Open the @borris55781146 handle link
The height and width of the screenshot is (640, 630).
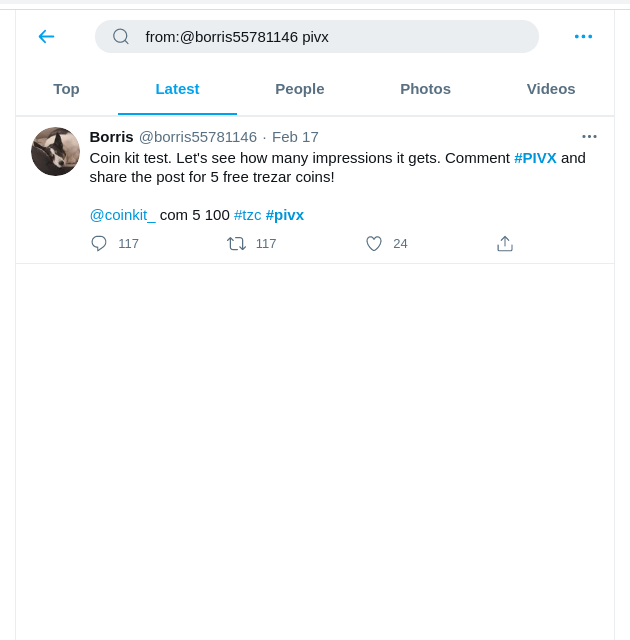[x=198, y=137]
